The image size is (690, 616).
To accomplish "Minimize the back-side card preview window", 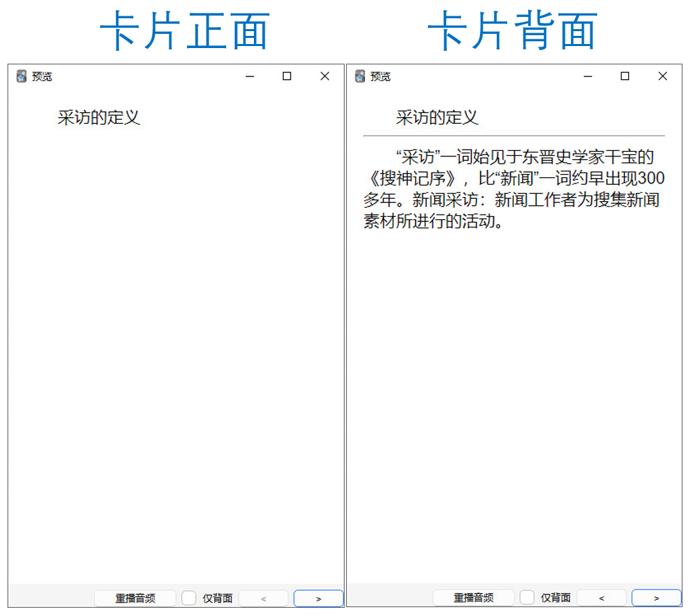I will pos(588,76).
